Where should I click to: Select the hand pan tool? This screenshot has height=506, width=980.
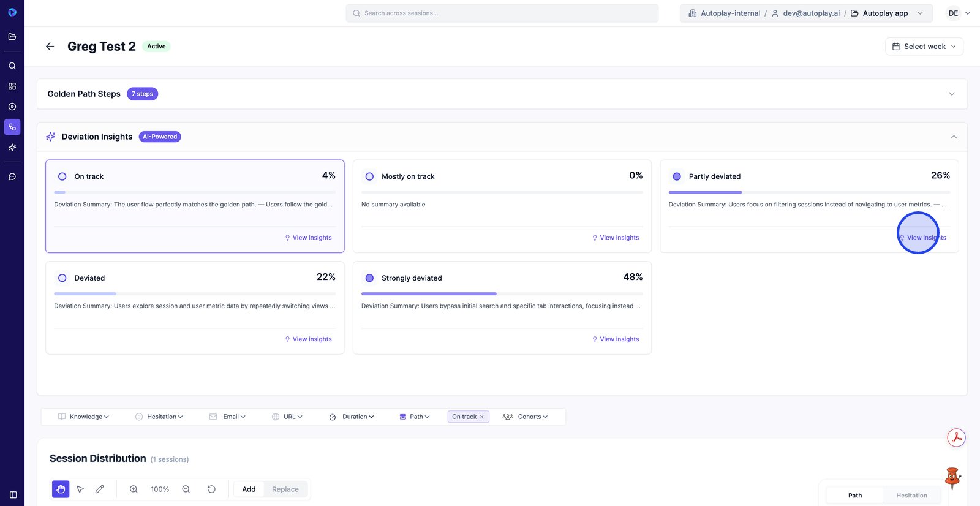pyautogui.click(x=61, y=489)
